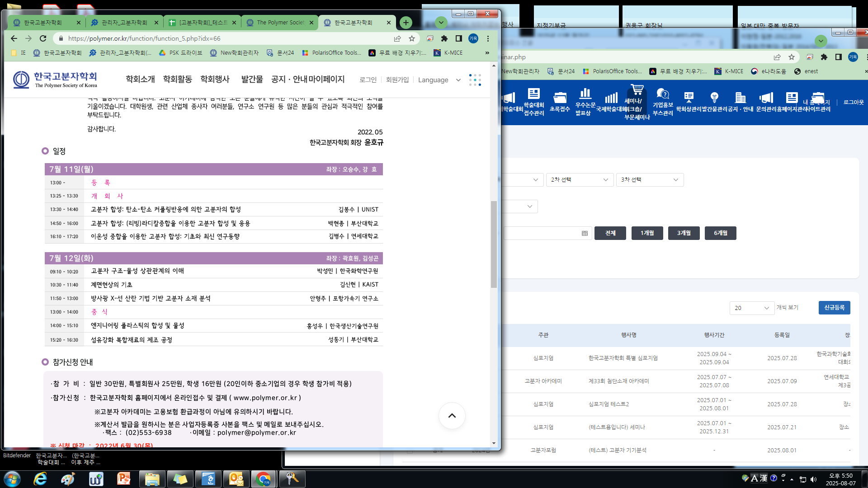Show hidden tray icons arrow
The image size is (868, 488).
point(792,479)
